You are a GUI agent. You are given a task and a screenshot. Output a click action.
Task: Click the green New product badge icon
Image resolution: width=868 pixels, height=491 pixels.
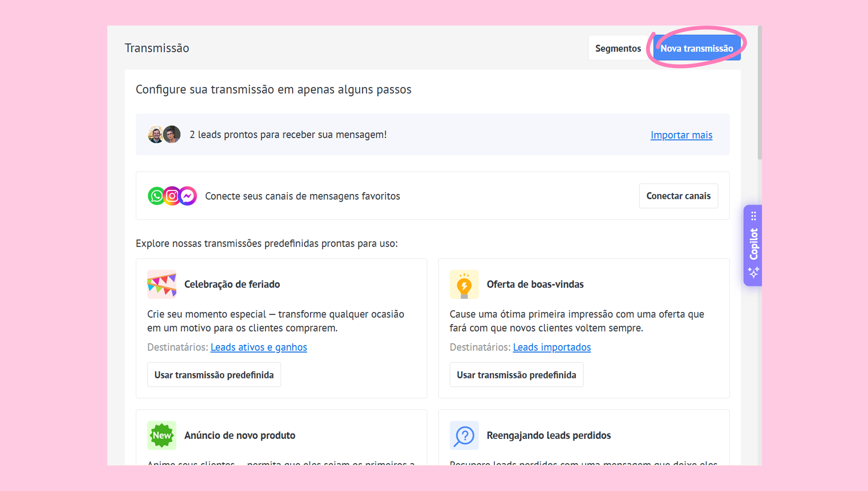162,435
